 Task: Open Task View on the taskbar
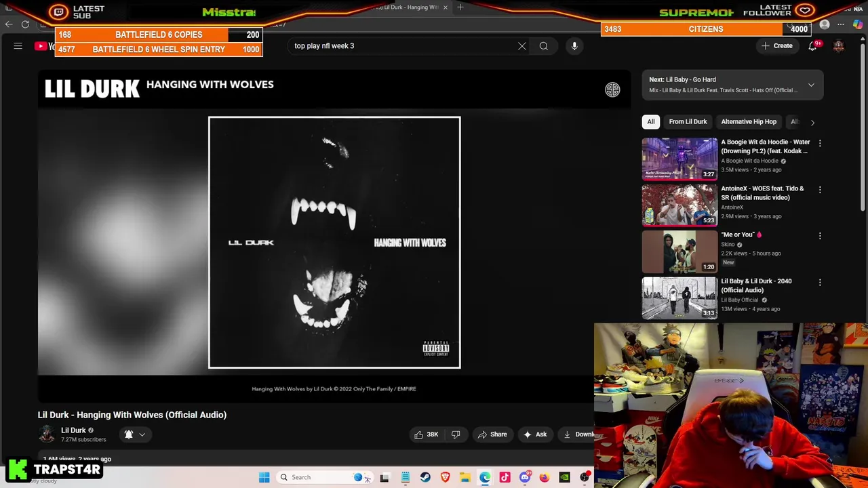click(384, 477)
